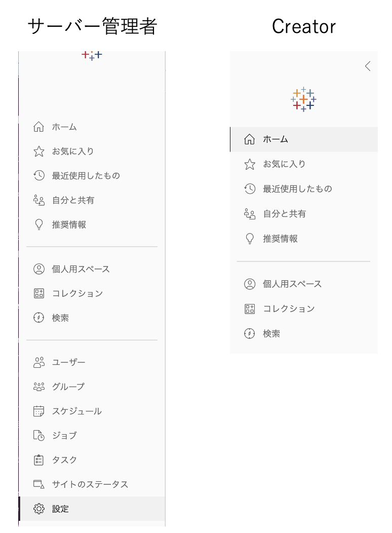
Task: Open 最近使用したもの in the Creator panel
Action: (297, 189)
